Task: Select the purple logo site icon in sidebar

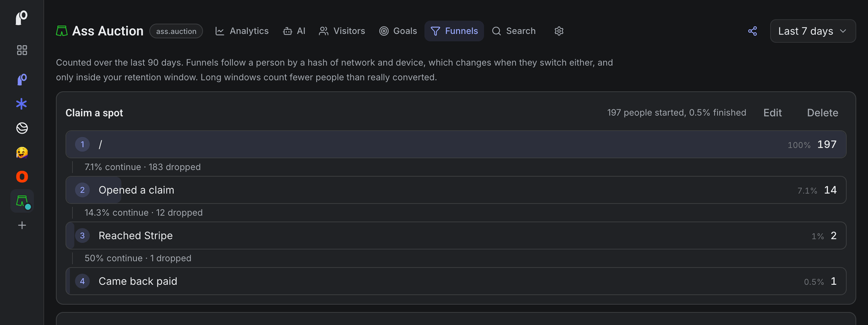Action: 22,79
